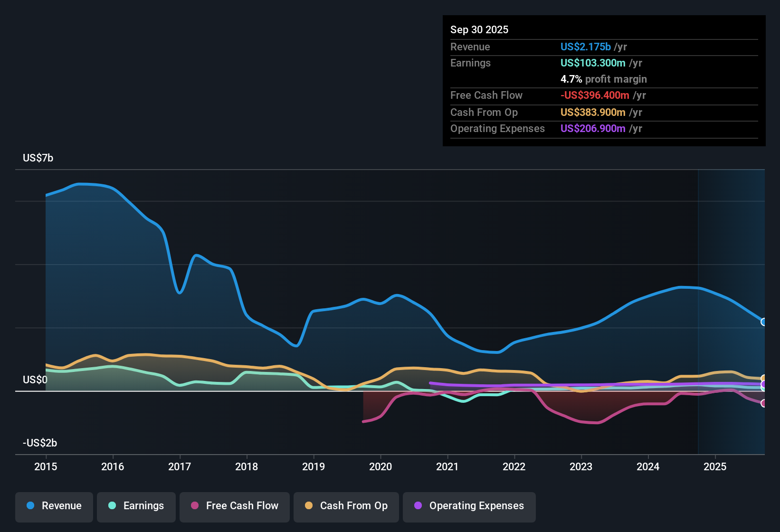780x532 pixels.
Task: Open the Free Cash Flow legend entry
Action: [234, 506]
